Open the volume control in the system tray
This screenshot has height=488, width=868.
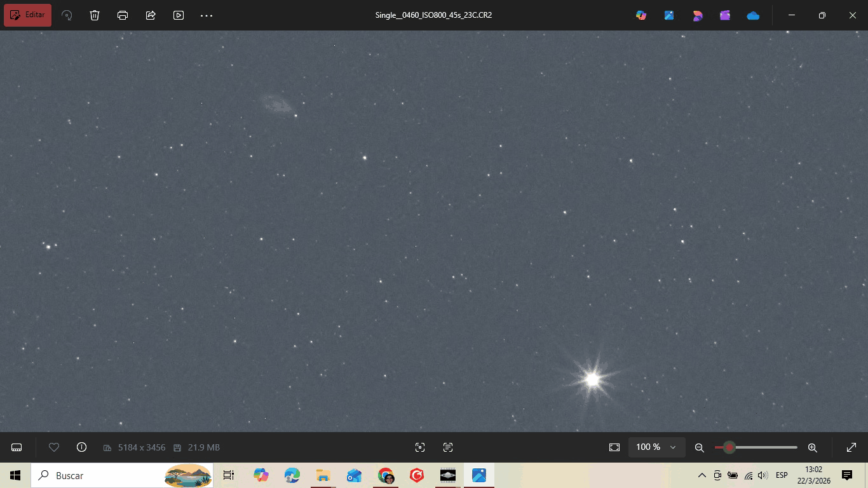(x=763, y=475)
